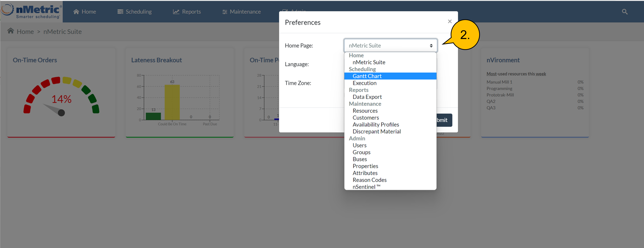Image resolution: width=644 pixels, height=248 pixels.
Task: Open Scheduling menu in navbar
Action: [x=135, y=12]
